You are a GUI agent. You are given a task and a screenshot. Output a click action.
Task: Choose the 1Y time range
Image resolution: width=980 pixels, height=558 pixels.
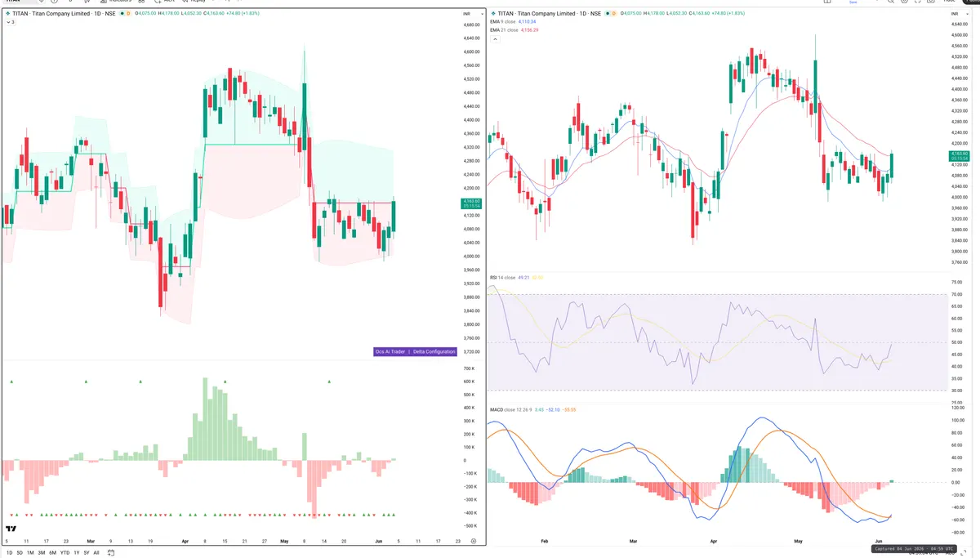(76, 553)
